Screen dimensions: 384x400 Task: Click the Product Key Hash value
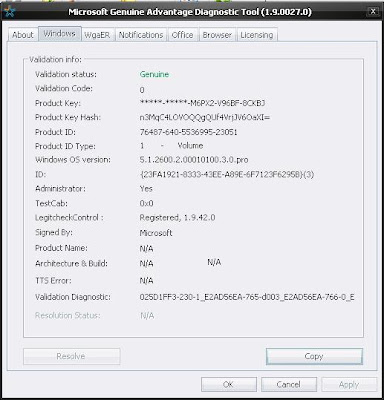205,117
